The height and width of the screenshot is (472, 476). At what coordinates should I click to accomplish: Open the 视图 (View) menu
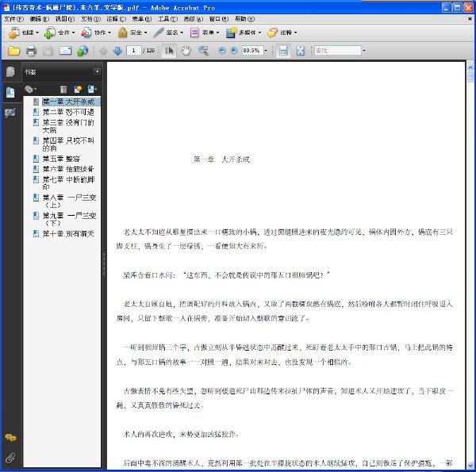tap(65, 19)
